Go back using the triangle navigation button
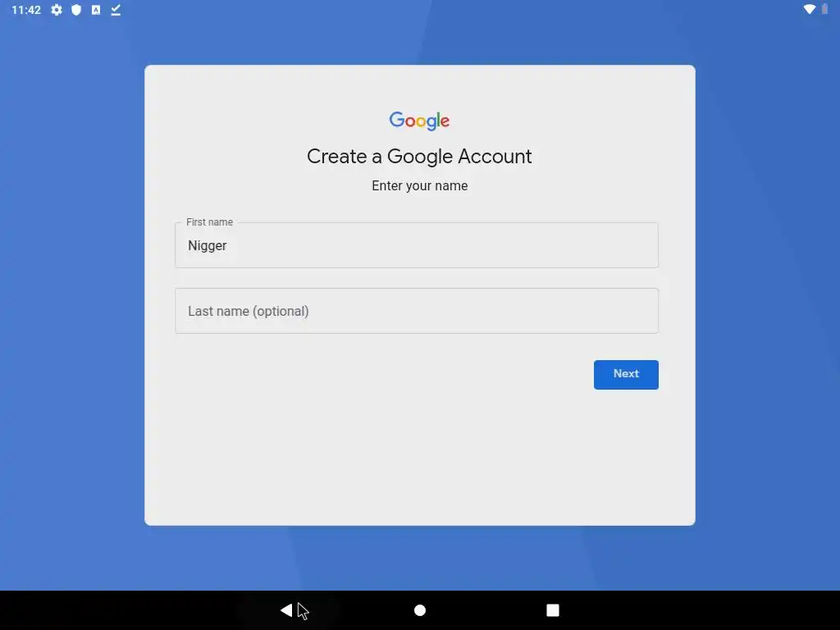 click(286, 610)
